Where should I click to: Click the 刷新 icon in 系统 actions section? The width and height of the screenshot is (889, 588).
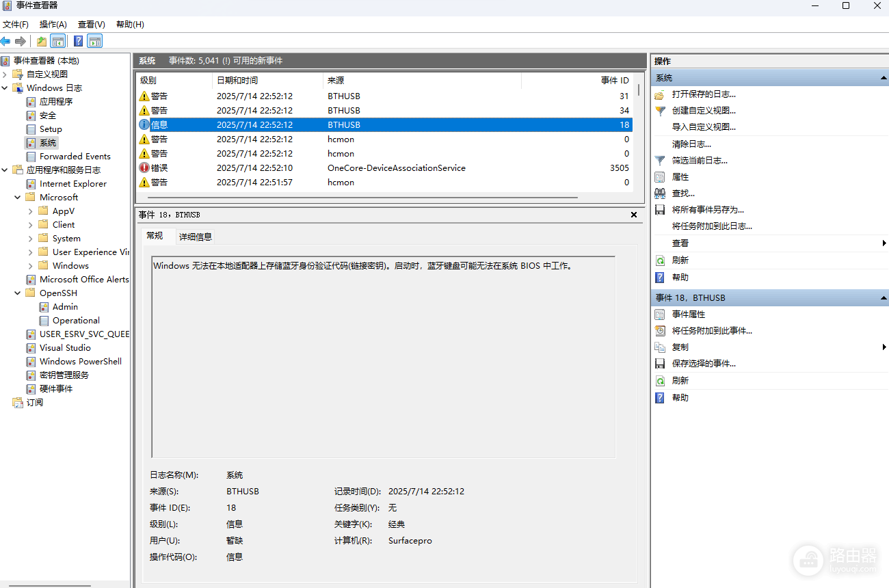660,260
